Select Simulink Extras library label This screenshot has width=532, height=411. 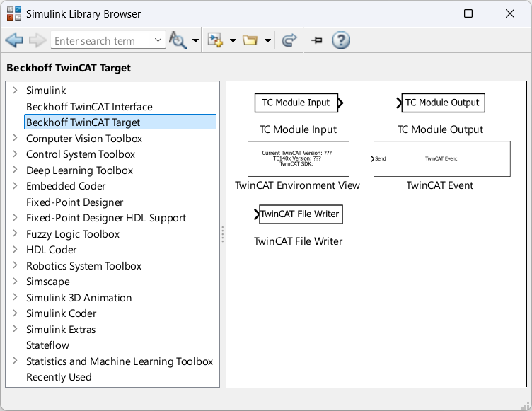point(61,330)
